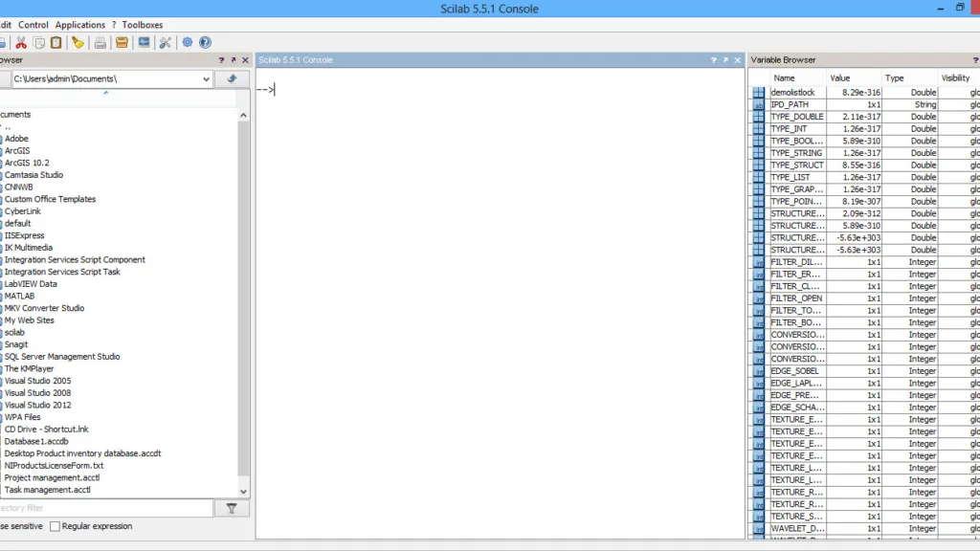Select the WAVELET_D... variable row
Screen dimensions: 980x551
pyautogui.click(x=865, y=528)
